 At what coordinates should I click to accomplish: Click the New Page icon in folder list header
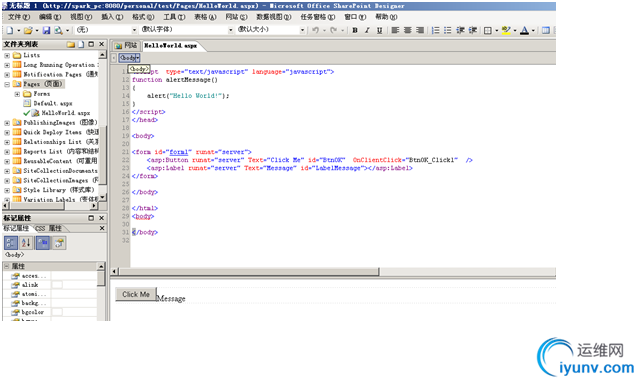[x=81, y=44]
